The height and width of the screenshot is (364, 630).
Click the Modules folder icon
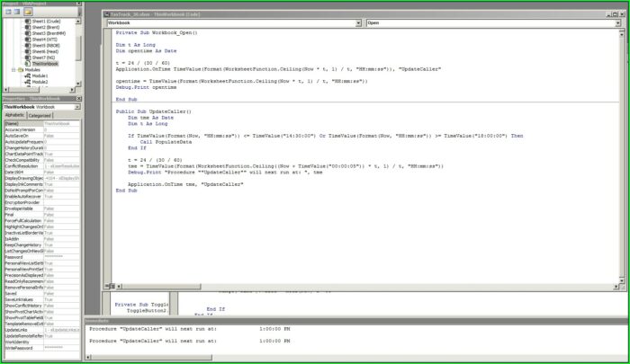pos(21,70)
